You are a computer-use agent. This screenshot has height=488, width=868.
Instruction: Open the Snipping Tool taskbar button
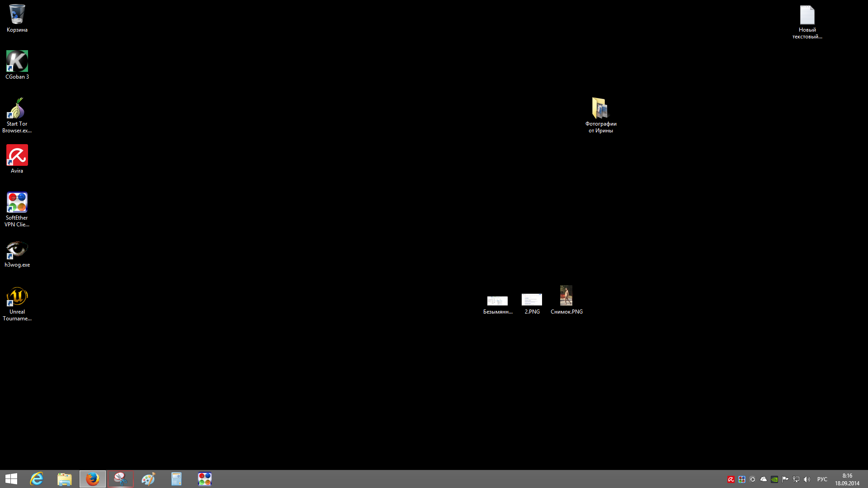[121, 479]
